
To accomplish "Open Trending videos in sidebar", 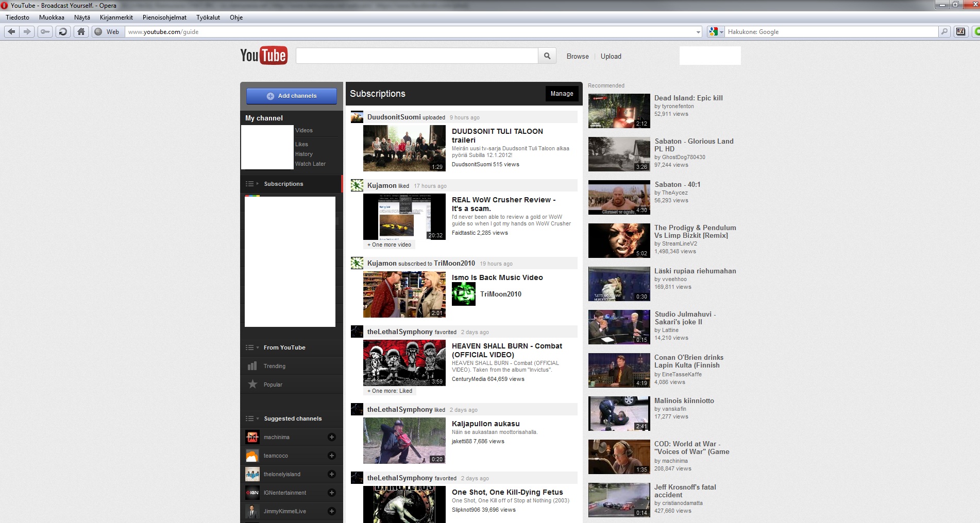I will tap(274, 366).
